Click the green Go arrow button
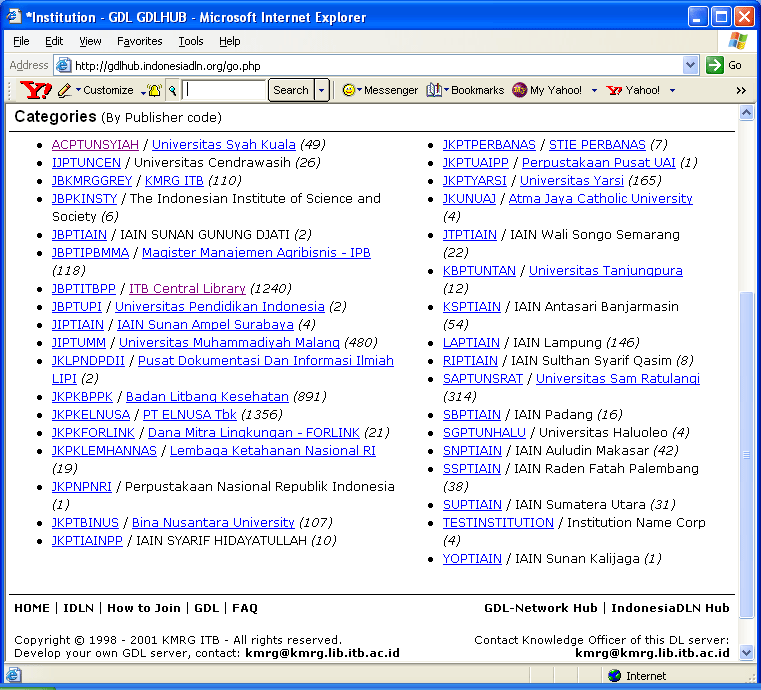 (x=715, y=65)
